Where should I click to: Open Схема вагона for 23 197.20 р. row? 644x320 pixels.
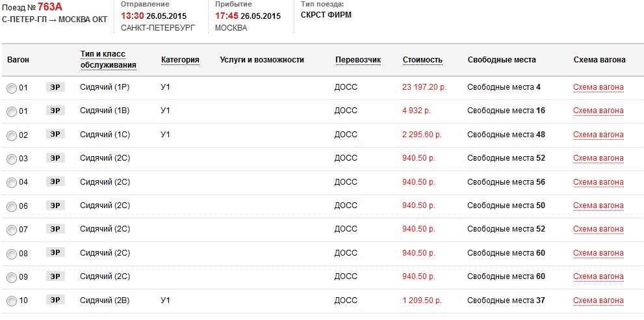(598, 87)
